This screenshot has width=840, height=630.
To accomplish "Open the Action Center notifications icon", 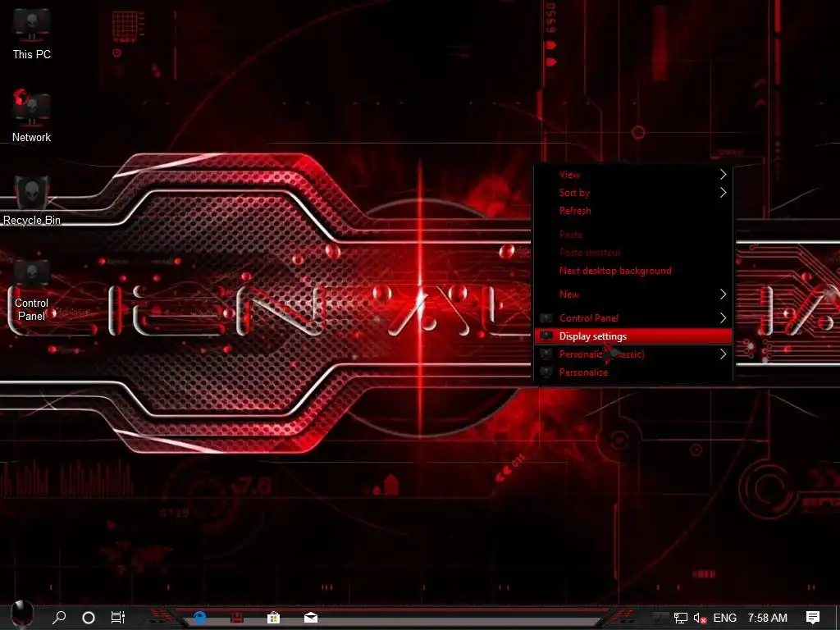I will coord(813,617).
